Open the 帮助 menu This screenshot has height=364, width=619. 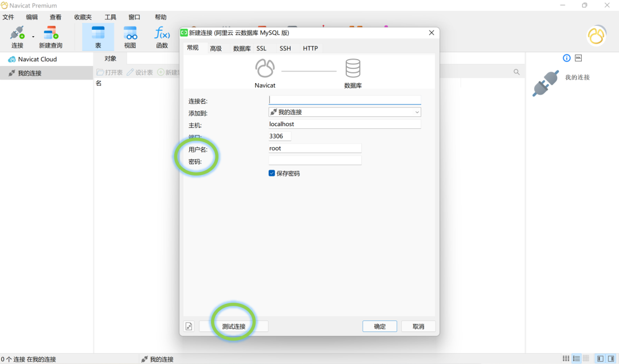160,17
